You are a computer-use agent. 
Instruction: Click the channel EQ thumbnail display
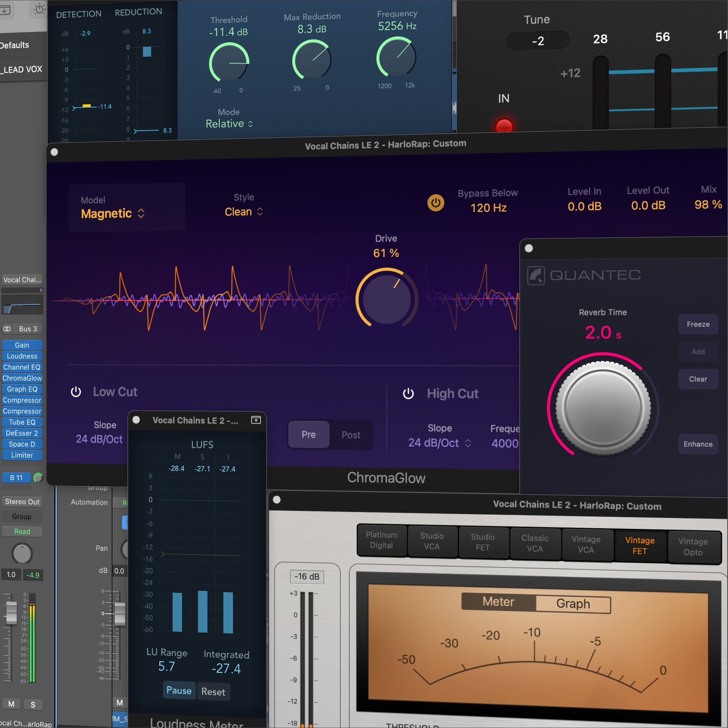click(22, 304)
